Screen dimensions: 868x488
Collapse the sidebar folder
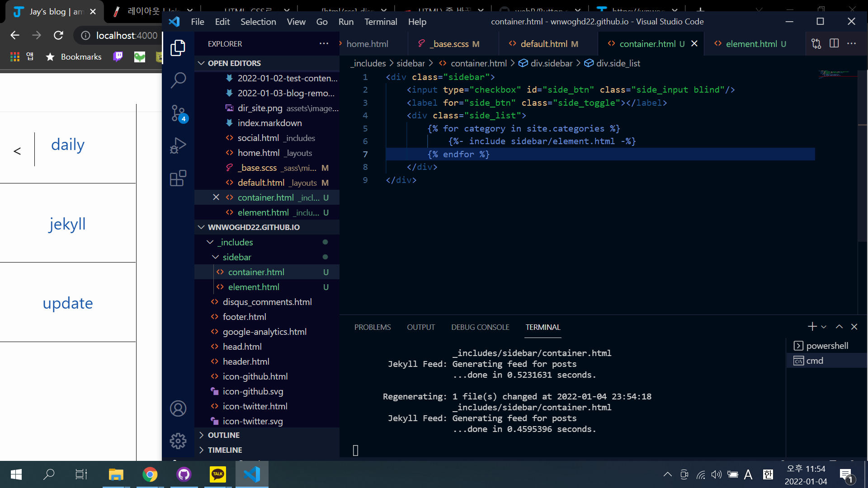click(x=267, y=257)
